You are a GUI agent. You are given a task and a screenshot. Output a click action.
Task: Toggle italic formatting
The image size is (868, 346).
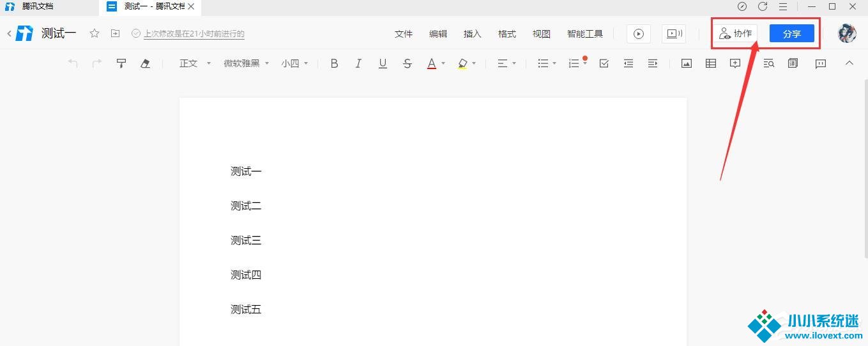pos(358,63)
